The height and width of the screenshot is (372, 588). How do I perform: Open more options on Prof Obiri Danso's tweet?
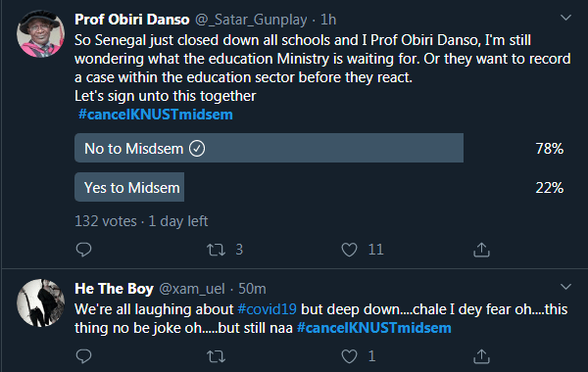pyautogui.click(x=565, y=18)
